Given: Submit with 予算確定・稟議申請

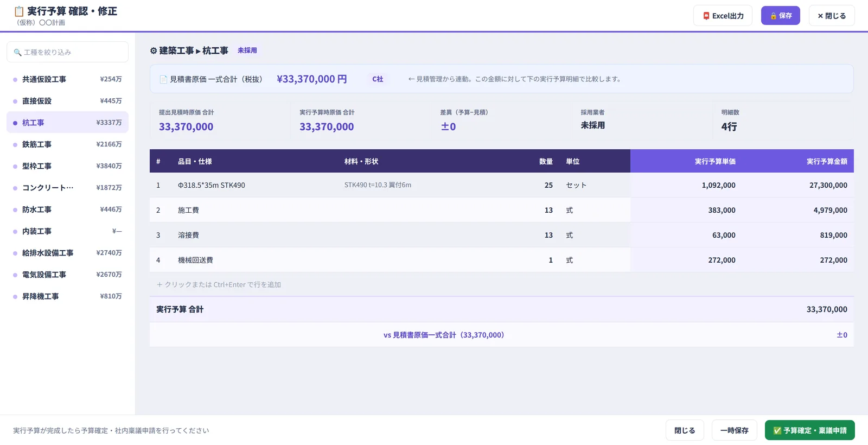Looking at the screenshot, I should pyautogui.click(x=810, y=430).
